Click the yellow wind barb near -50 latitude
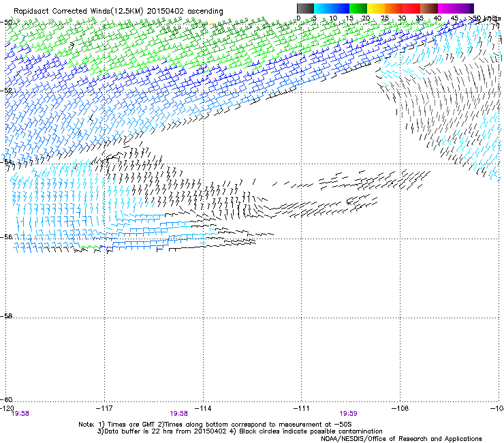This screenshot has width=504, height=443. click(x=211, y=22)
